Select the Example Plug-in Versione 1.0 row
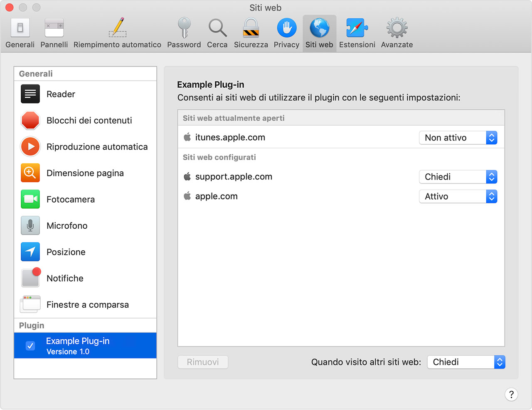The width and height of the screenshot is (532, 410). [85, 346]
